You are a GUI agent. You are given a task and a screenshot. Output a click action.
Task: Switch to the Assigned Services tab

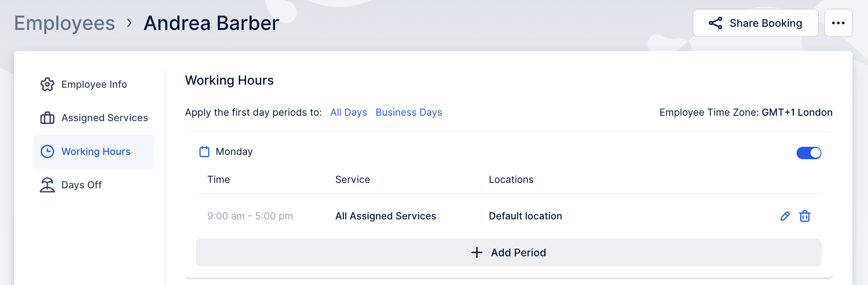(104, 118)
